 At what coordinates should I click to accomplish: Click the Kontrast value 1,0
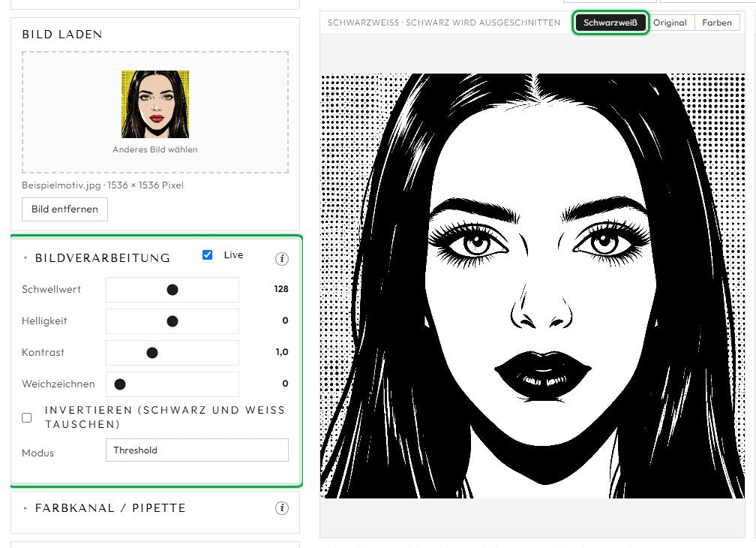point(282,352)
